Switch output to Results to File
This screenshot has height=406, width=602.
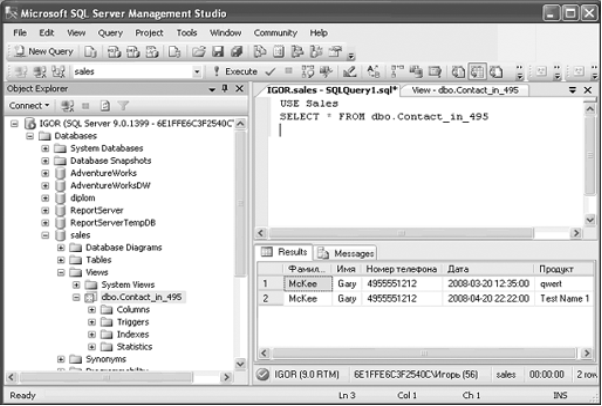pyautogui.click(x=496, y=72)
